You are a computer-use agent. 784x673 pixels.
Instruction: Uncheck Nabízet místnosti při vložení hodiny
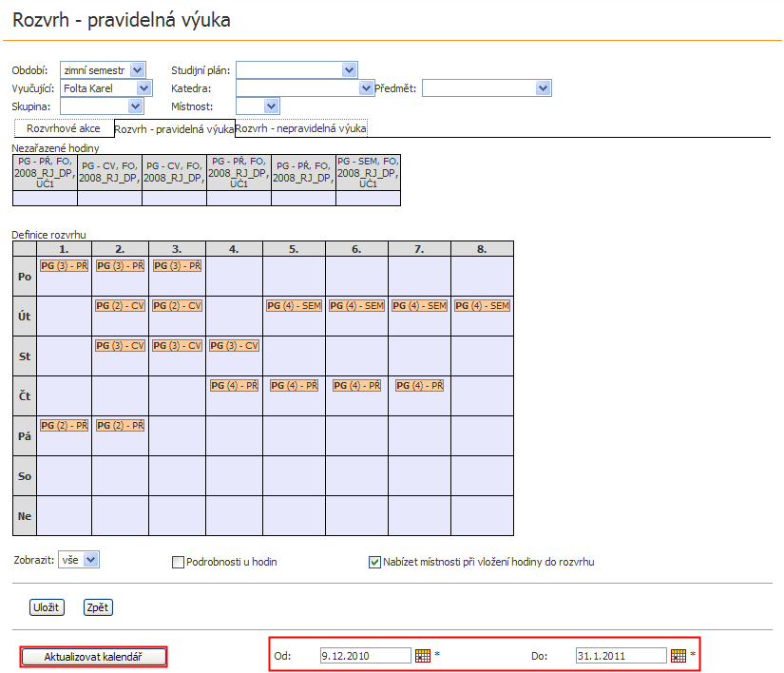[374, 562]
